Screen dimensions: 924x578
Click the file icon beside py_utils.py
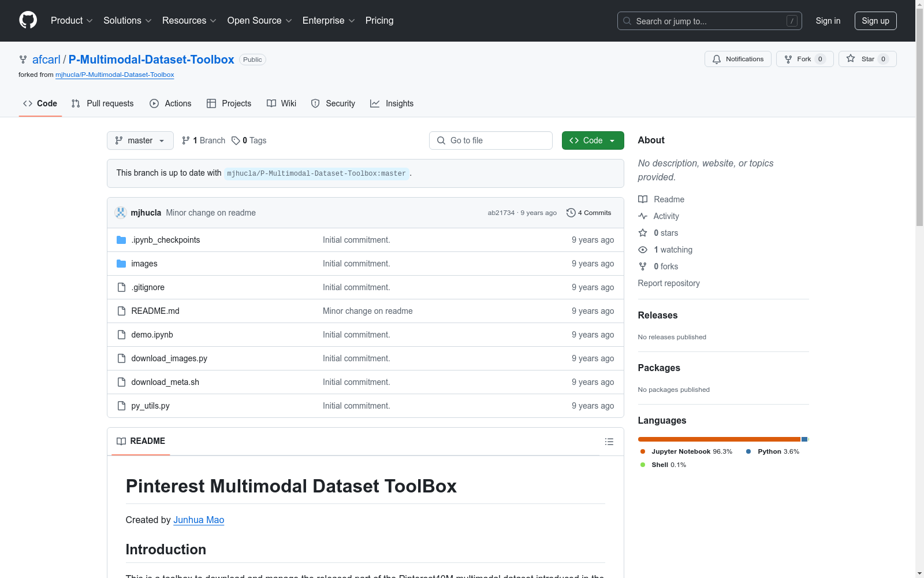coord(121,406)
